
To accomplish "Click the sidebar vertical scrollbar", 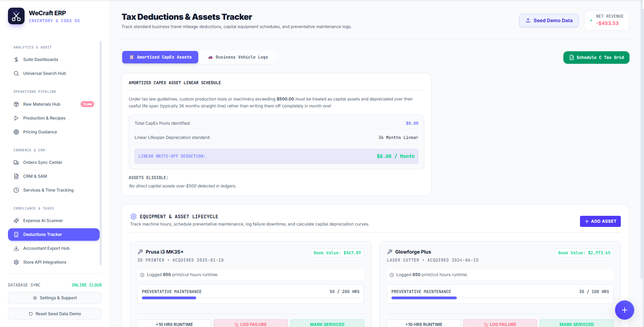I will pos(101,153).
